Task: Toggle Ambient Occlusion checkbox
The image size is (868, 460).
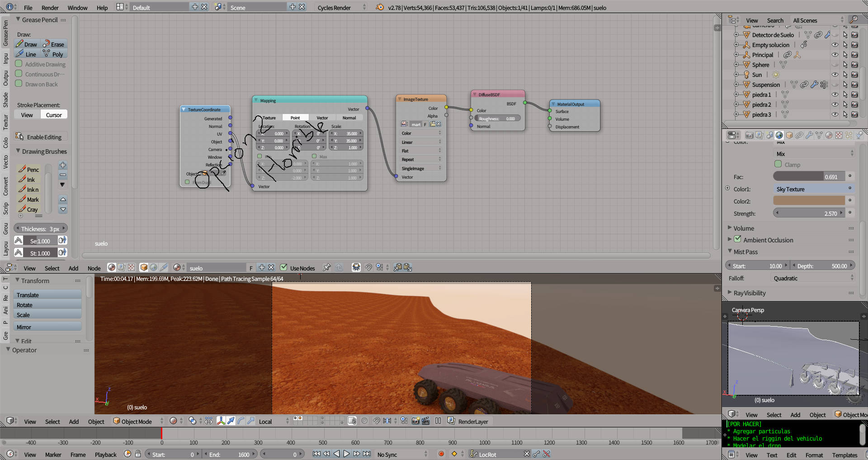Action: pyautogui.click(x=737, y=239)
